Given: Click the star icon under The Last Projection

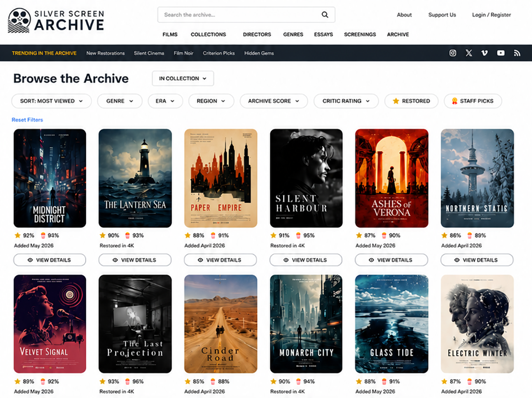Looking at the screenshot, I should 102,381.
